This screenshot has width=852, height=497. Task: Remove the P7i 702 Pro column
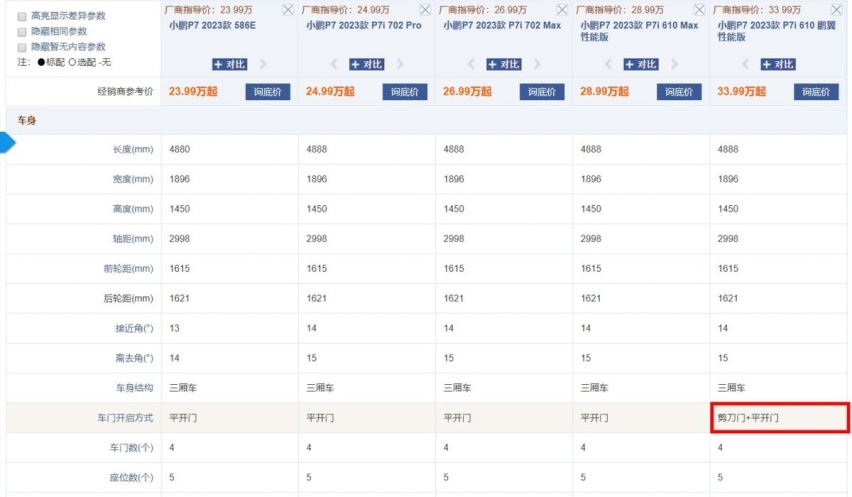425,10
